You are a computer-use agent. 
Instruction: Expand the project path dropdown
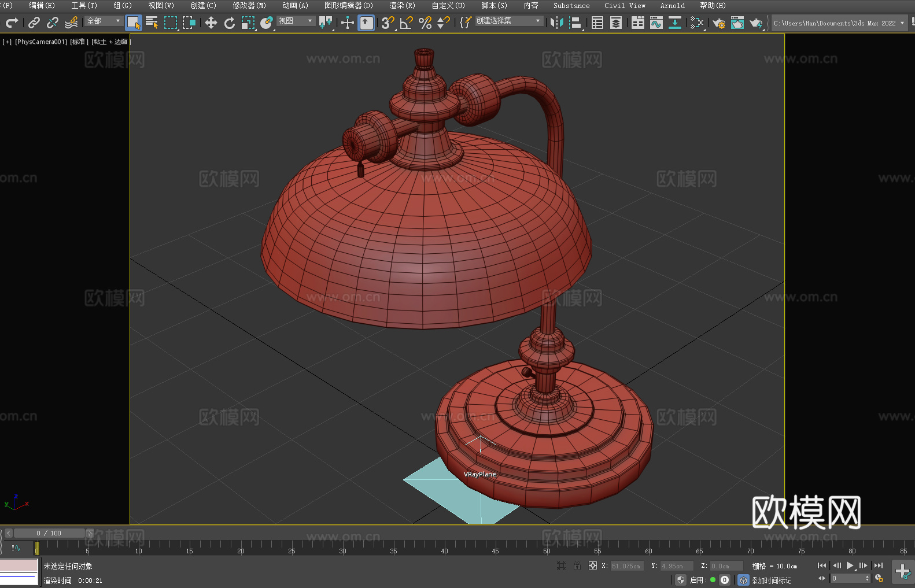902,23
